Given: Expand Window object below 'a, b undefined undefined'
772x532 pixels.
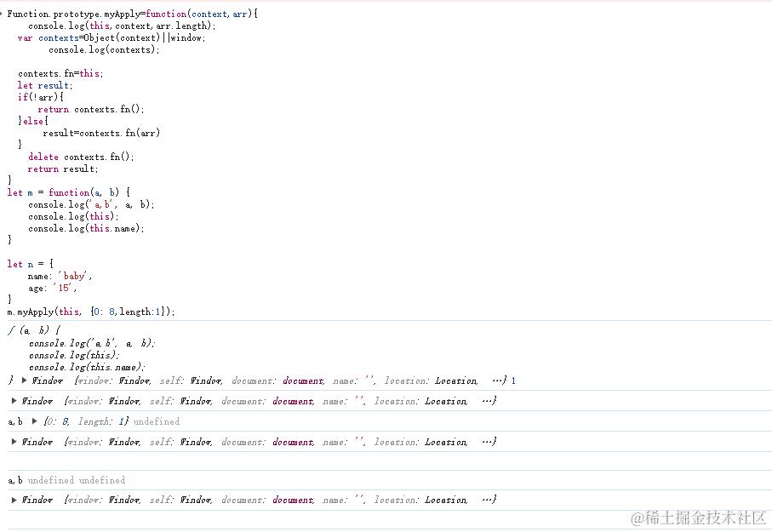Looking at the screenshot, I should (x=14, y=500).
